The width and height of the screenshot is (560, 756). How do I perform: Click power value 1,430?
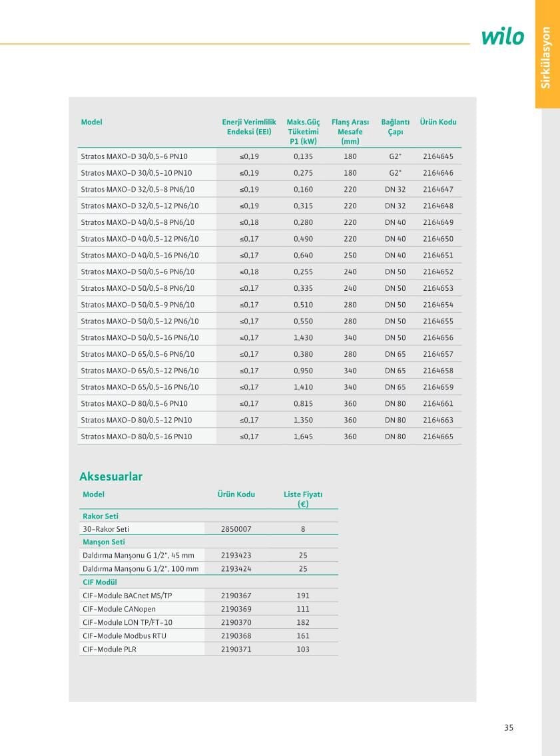[303, 337]
